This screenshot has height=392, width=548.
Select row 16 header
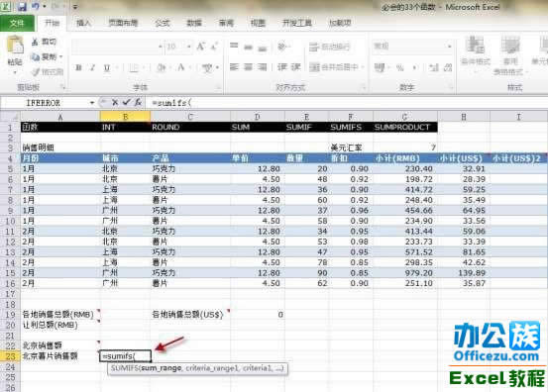[10, 283]
